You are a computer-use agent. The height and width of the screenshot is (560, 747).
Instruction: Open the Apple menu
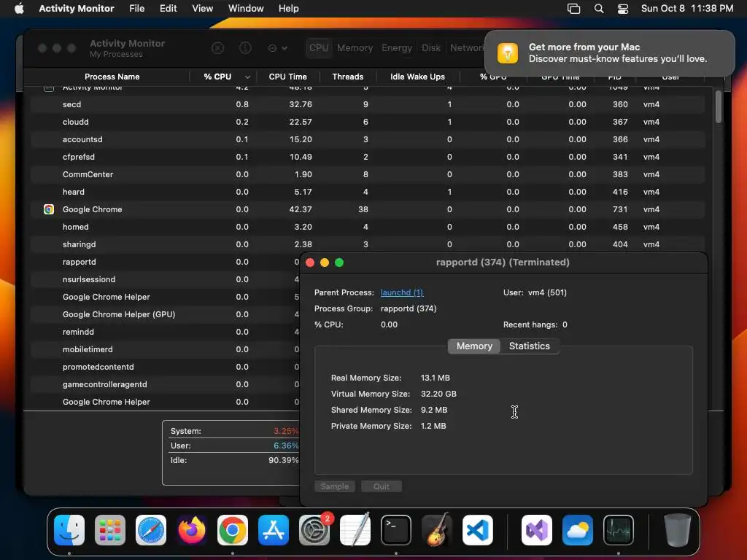click(x=19, y=9)
